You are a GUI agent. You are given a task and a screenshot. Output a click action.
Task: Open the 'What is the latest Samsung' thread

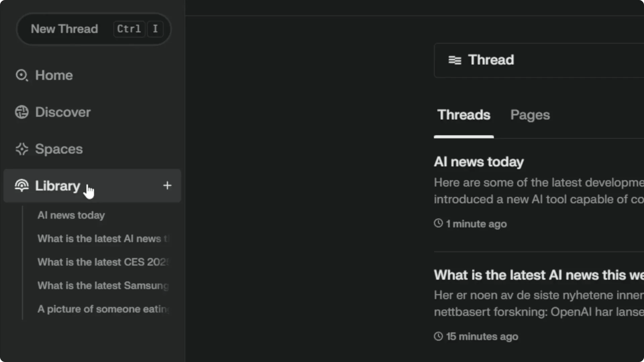click(103, 285)
